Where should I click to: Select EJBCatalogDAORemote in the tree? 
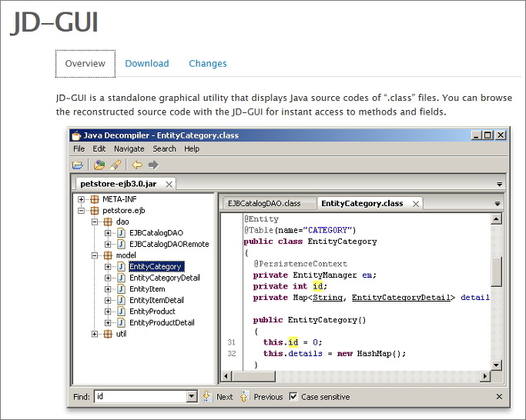click(169, 244)
